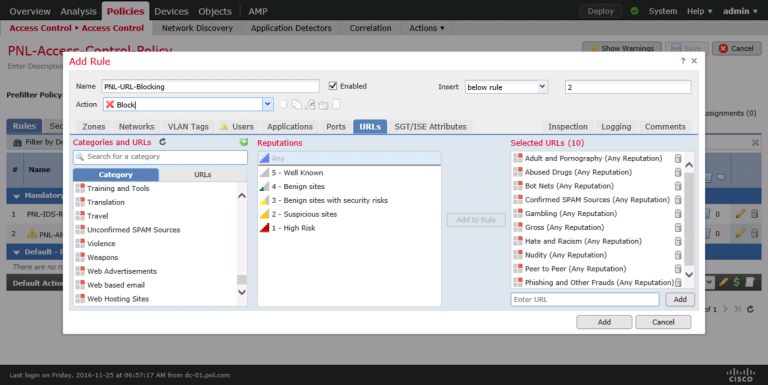
Task: Delete Gambling entry from selected URLs
Action: click(678, 214)
